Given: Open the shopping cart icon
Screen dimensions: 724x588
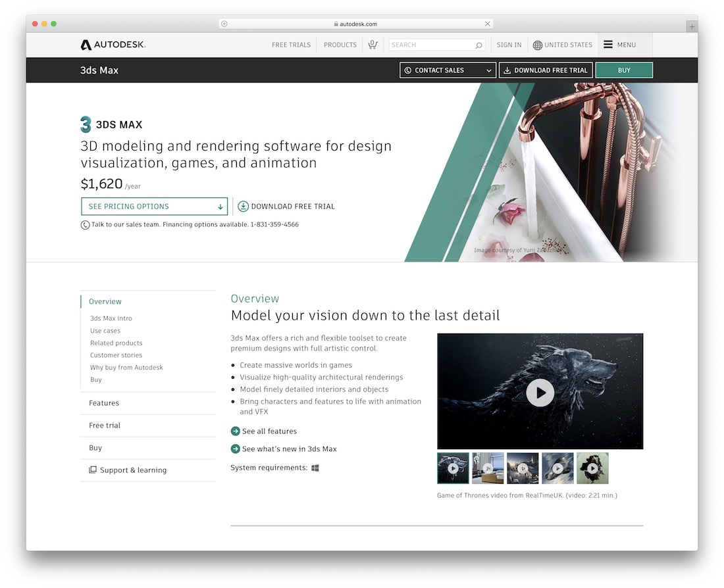Looking at the screenshot, I should coord(373,45).
